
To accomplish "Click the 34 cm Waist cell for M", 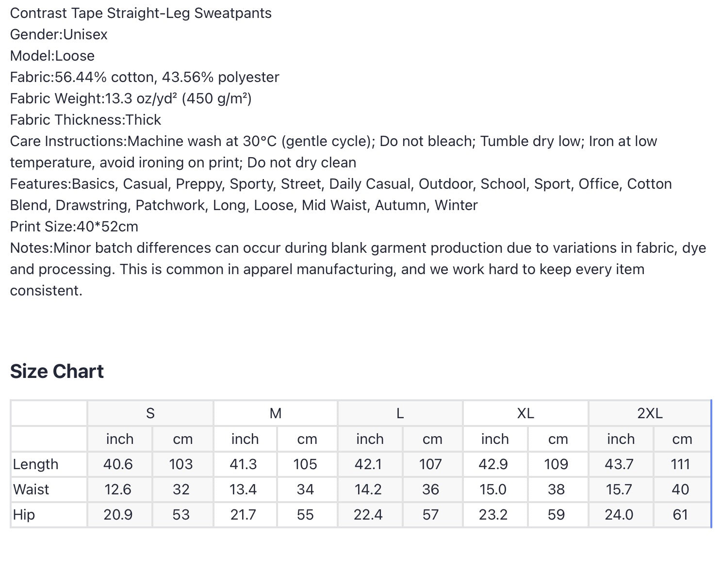I will coord(305,490).
